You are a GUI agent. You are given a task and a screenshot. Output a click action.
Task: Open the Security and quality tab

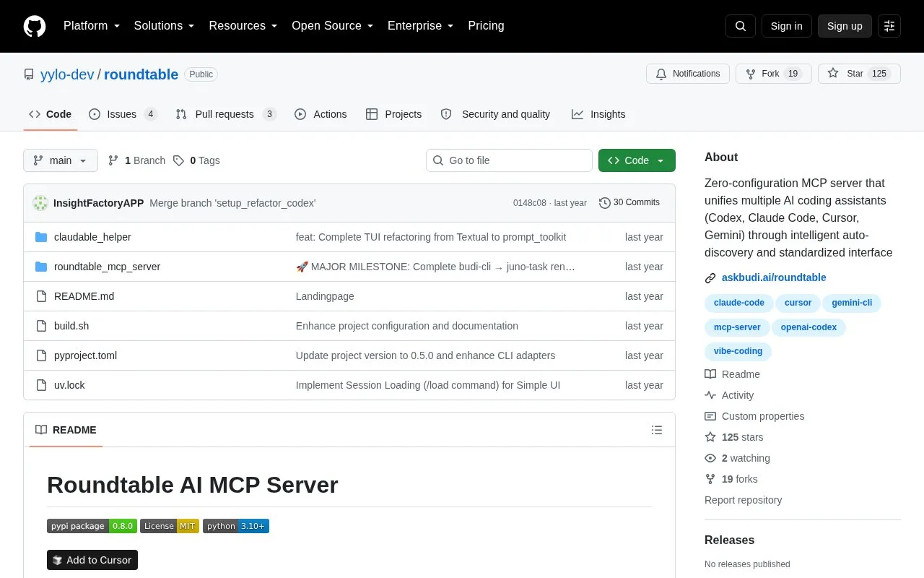(x=495, y=114)
